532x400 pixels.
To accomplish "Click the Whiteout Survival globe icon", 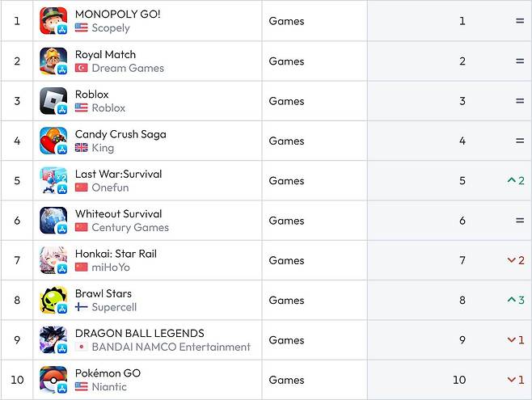I will (53, 221).
